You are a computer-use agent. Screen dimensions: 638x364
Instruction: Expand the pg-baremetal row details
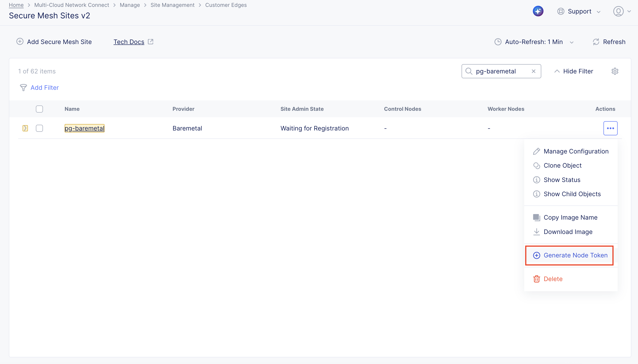tap(25, 128)
